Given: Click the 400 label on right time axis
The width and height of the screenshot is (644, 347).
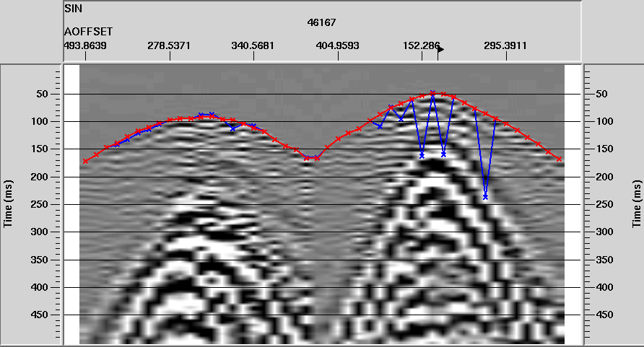Looking at the screenshot, I should point(604,287).
